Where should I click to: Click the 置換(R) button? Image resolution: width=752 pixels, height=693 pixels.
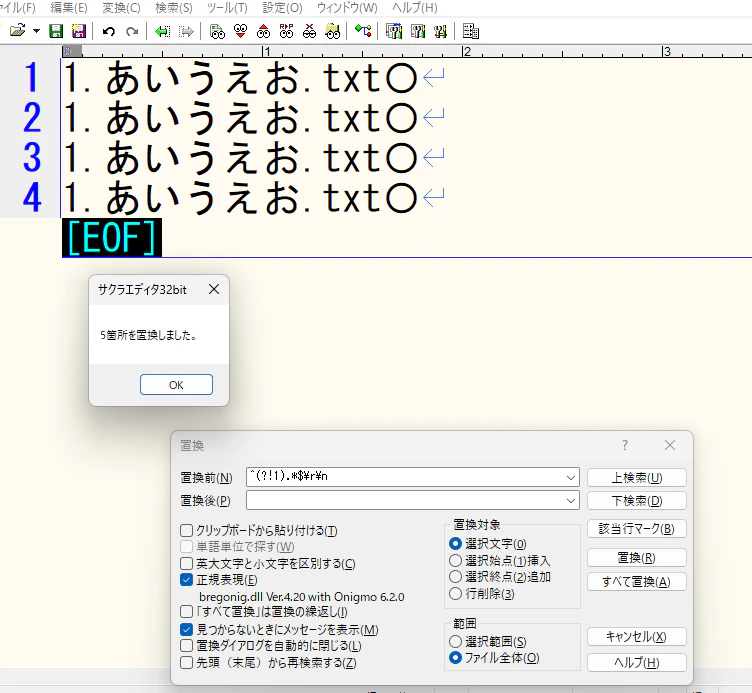[x=636, y=558]
